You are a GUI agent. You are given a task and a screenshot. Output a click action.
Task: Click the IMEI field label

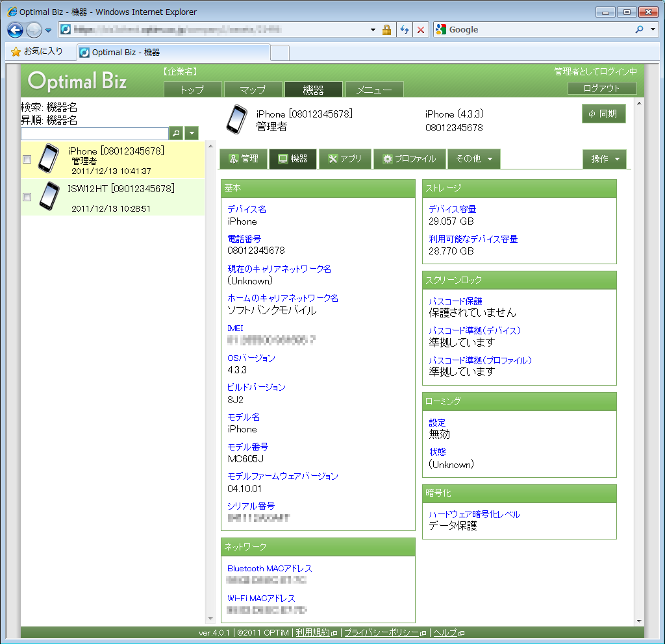(235, 328)
